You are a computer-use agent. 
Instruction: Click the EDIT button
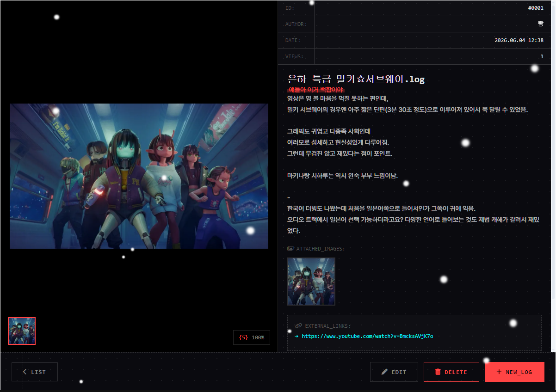[x=394, y=372]
